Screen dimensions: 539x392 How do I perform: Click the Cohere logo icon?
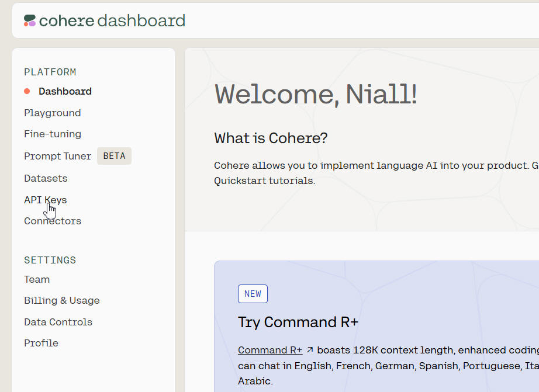tap(30, 21)
